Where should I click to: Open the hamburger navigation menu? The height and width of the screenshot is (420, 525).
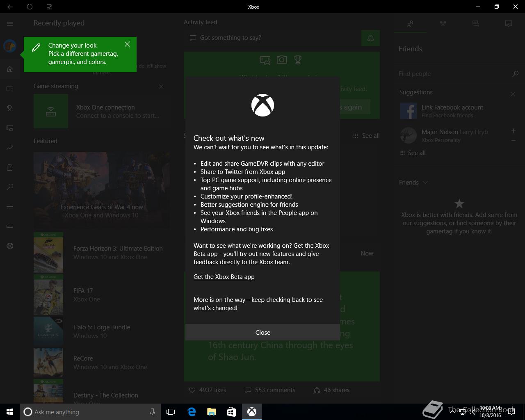10,23
